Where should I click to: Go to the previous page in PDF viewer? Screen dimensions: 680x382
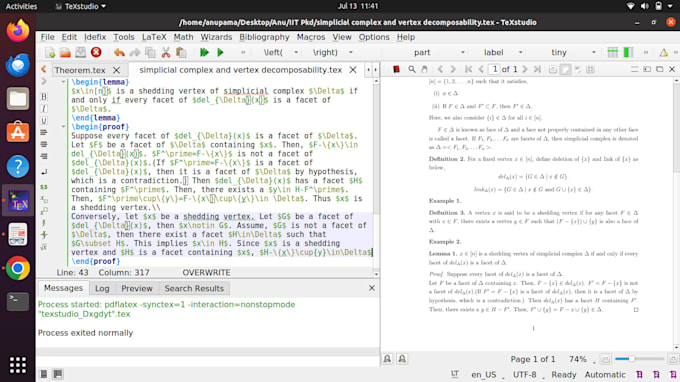[481, 69]
